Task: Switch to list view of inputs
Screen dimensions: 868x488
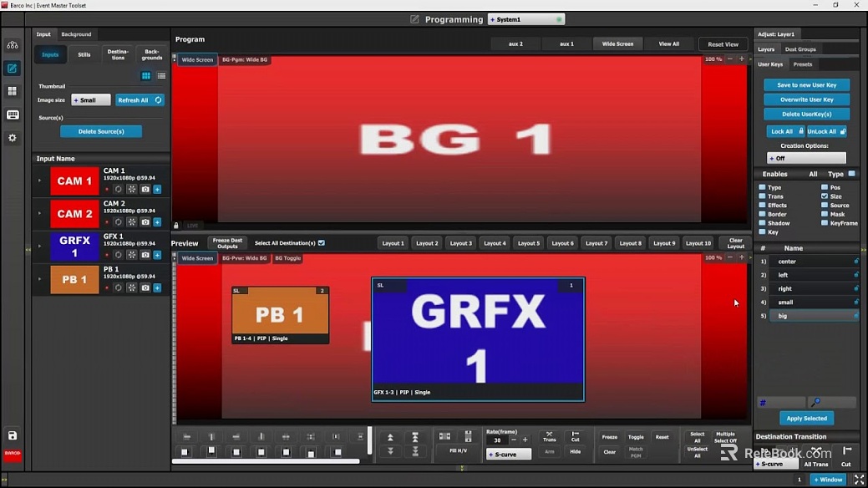Action: (x=161, y=76)
